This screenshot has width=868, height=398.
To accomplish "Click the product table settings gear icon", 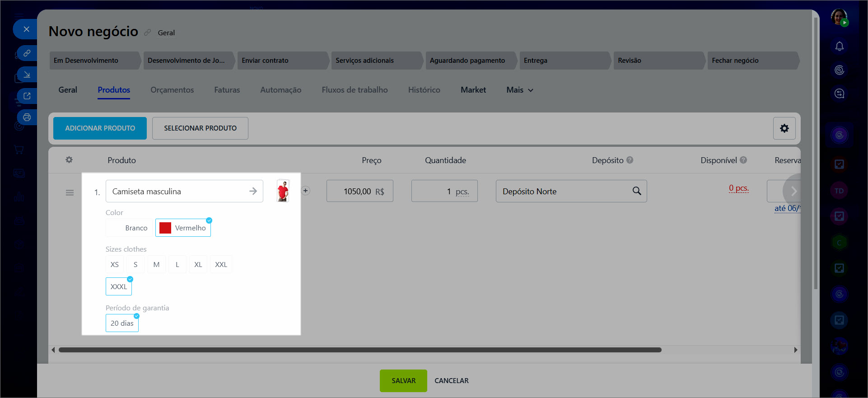I will (x=784, y=128).
